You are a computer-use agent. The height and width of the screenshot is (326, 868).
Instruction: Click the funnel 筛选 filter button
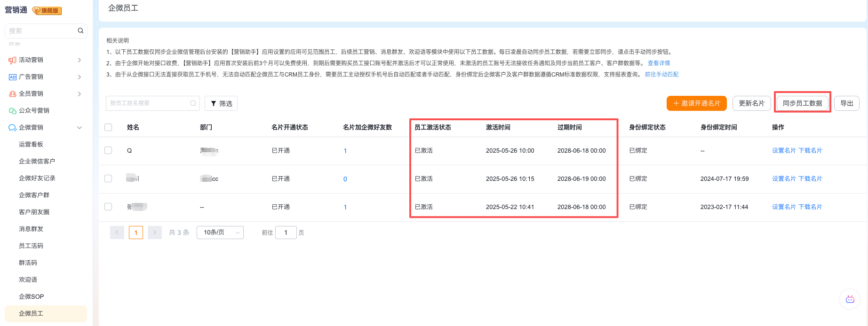coord(221,103)
